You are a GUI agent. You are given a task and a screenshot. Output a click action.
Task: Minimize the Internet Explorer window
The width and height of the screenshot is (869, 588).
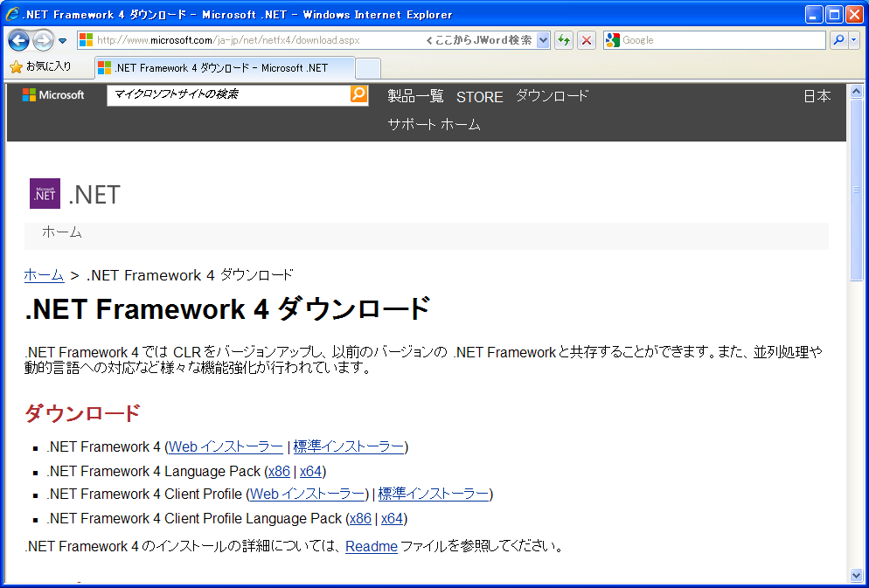pos(814,15)
